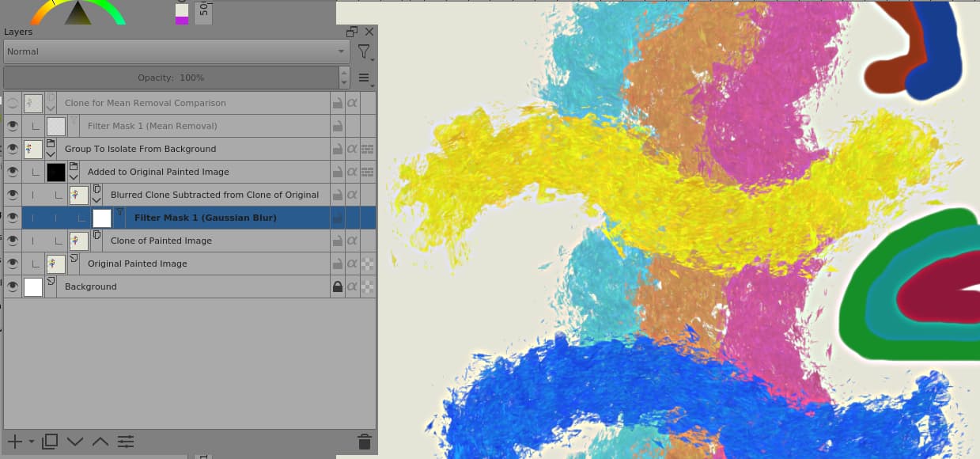This screenshot has height=459, width=980.
Task: Toggle alpha lock on Blurred Clone Subtracted layer
Action: tap(353, 195)
